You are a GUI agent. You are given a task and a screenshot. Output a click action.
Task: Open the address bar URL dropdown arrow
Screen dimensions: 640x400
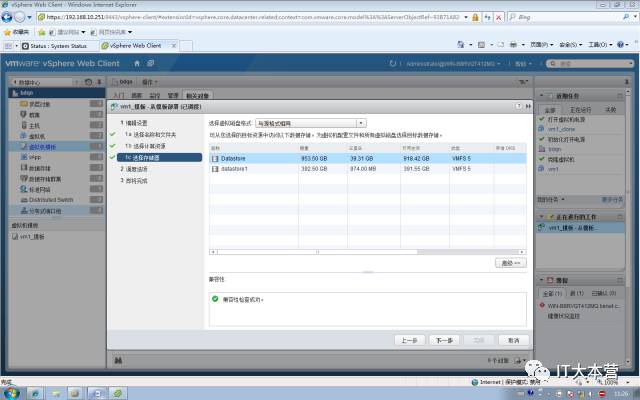[x=466, y=17]
